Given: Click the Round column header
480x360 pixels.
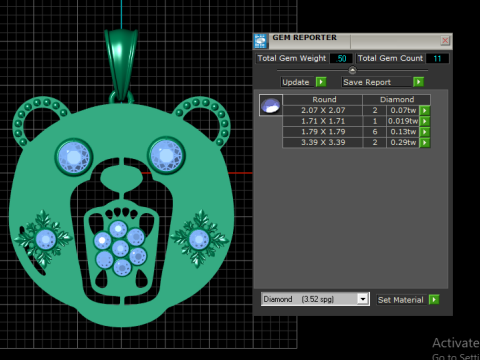Looking at the screenshot, I should (x=323, y=99).
